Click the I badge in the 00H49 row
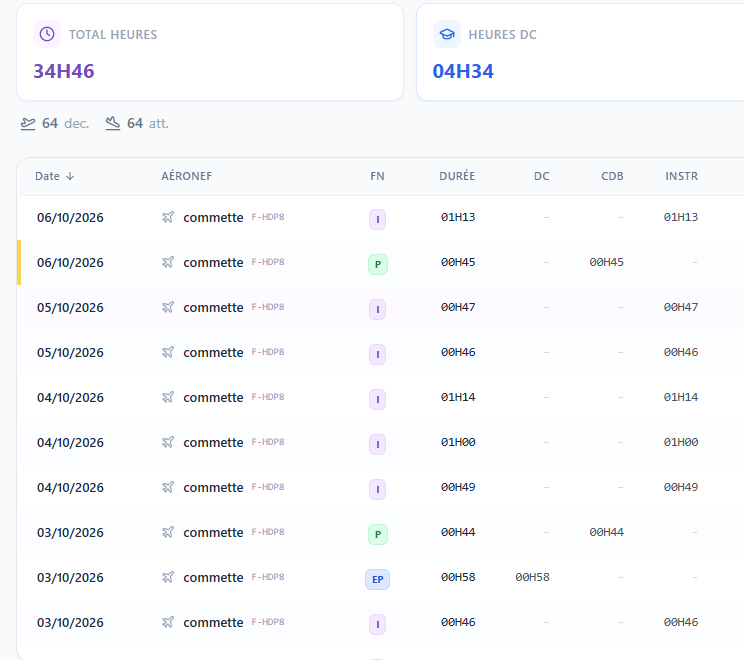This screenshot has width=744, height=660. [x=378, y=489]
